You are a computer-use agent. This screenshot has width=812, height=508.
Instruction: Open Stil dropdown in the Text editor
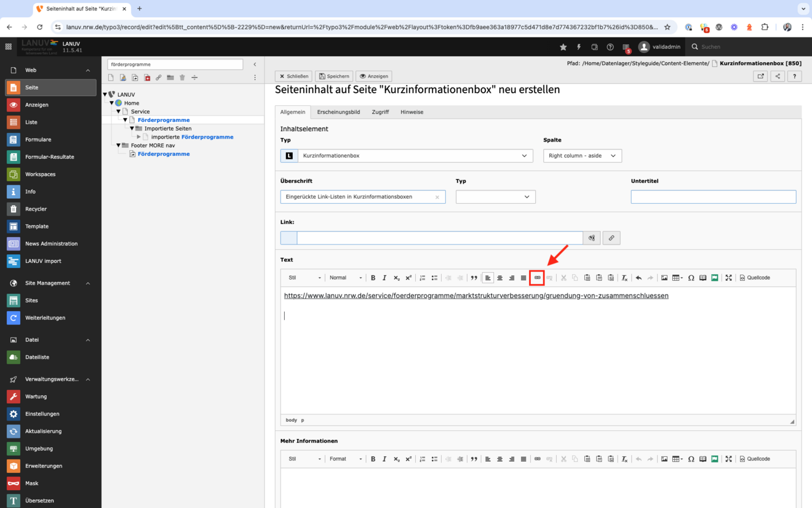(304, 278)
